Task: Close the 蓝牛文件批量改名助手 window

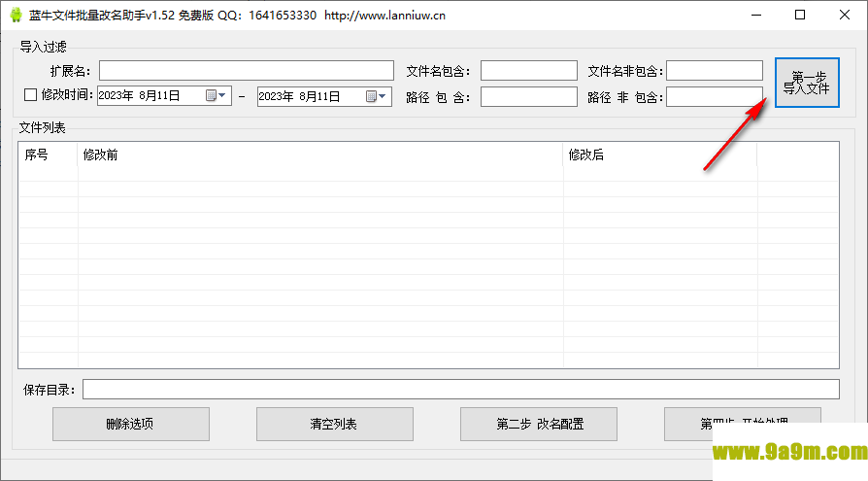Action: click(x=844, y=15)
